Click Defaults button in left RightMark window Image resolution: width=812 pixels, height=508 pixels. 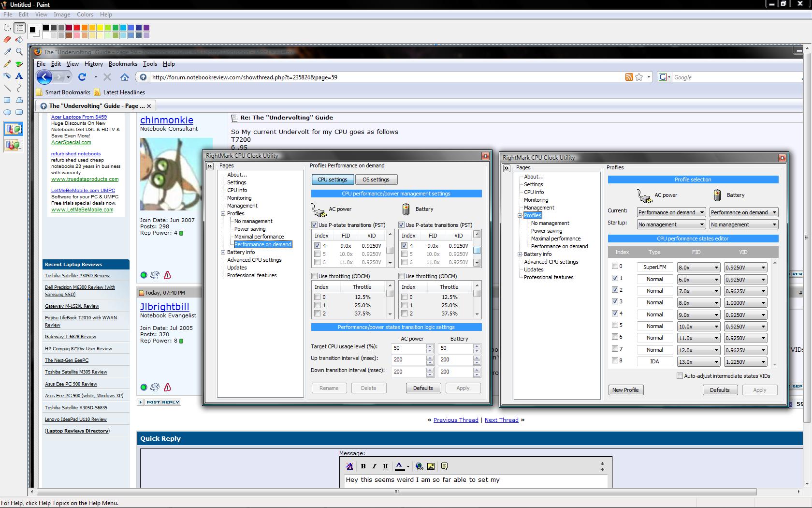(x=423, y=388)
